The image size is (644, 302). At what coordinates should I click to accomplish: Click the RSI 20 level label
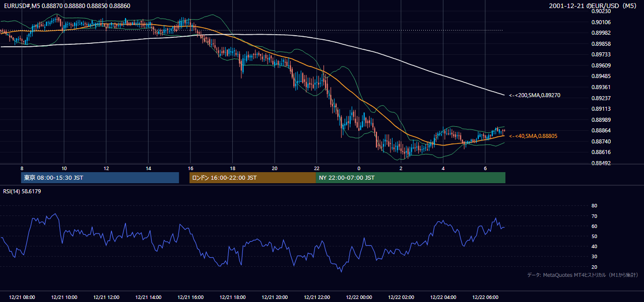[594, 267]
